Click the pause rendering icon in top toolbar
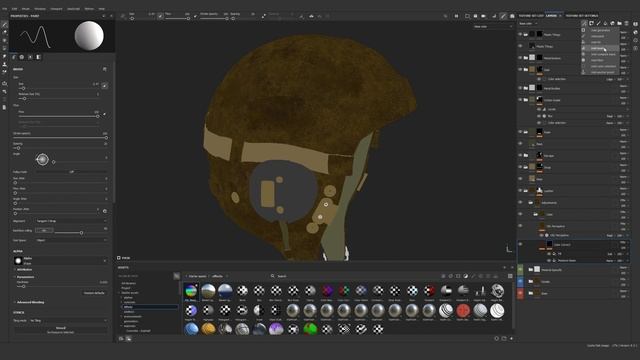 point(456,16)
